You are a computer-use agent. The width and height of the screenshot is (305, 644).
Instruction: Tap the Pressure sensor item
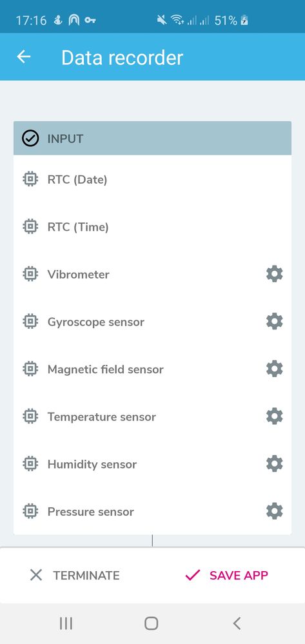pyautogui.click(x=152, y=511)
